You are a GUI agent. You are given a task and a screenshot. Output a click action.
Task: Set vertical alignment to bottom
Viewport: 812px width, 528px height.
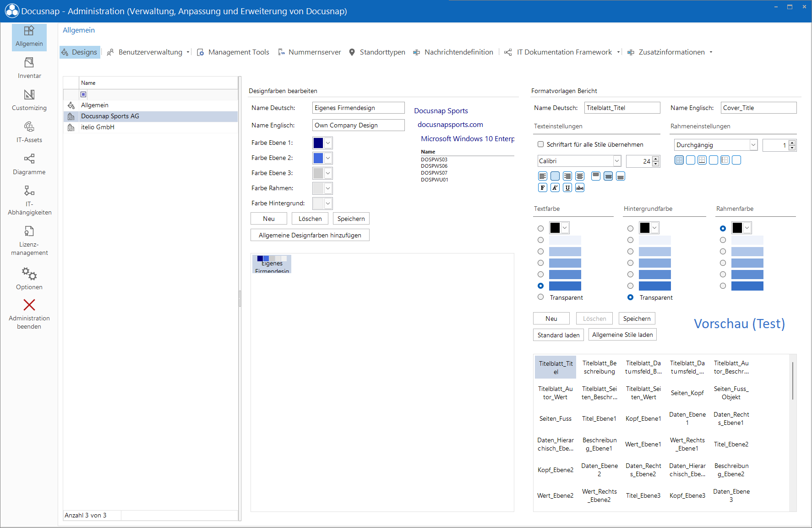pyautogui.click(x=621, y=176)
